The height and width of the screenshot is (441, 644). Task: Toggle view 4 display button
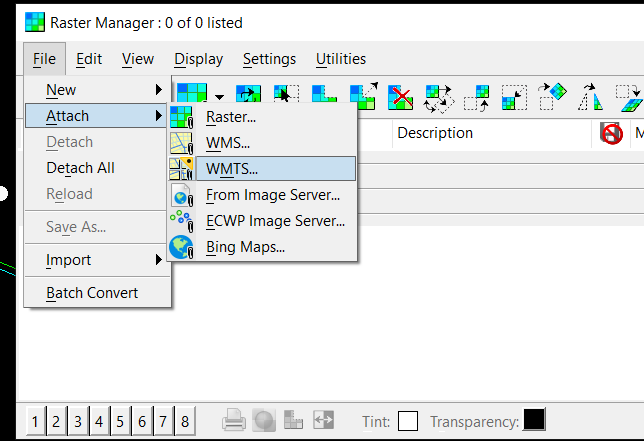[99, 421]
